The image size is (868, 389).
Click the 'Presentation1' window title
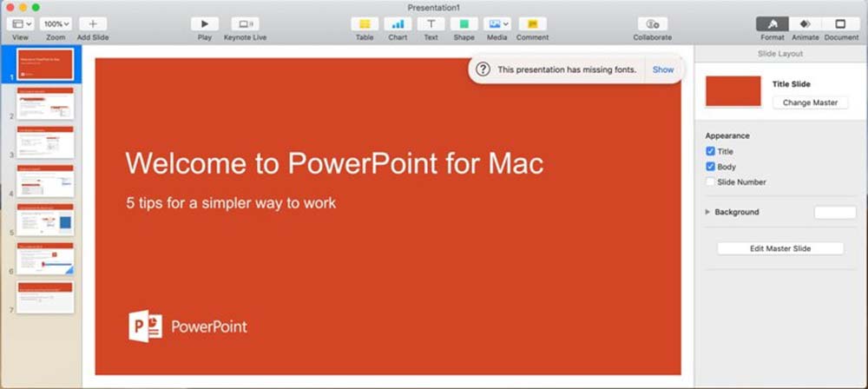(433, 7)
